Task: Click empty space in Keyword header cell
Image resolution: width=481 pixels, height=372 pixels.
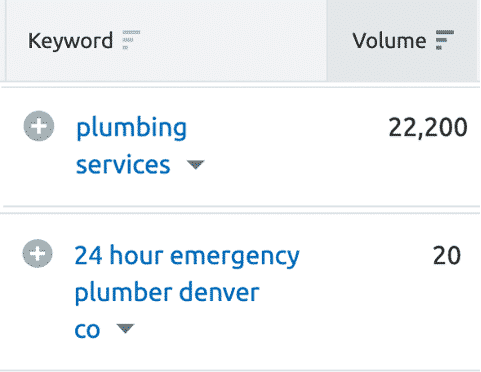Action: (x=233, y=41)
